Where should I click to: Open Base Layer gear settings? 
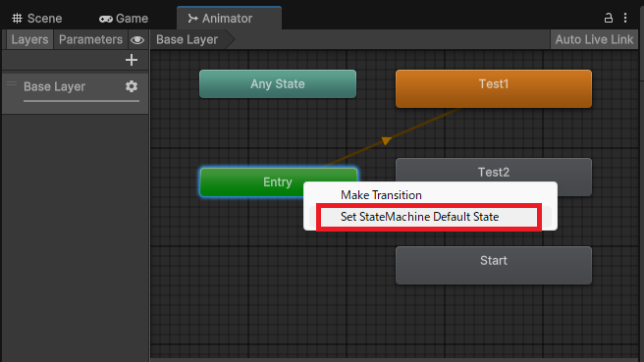pos(132,86)
